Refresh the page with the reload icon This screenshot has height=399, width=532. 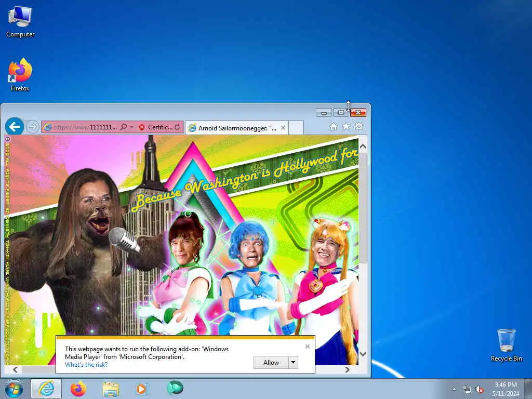177,127
